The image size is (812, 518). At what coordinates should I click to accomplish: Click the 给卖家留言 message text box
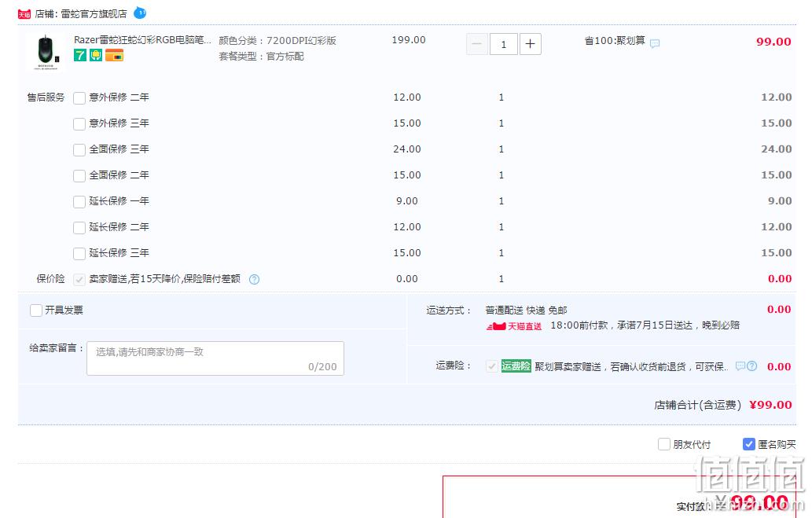click(215, 358)
